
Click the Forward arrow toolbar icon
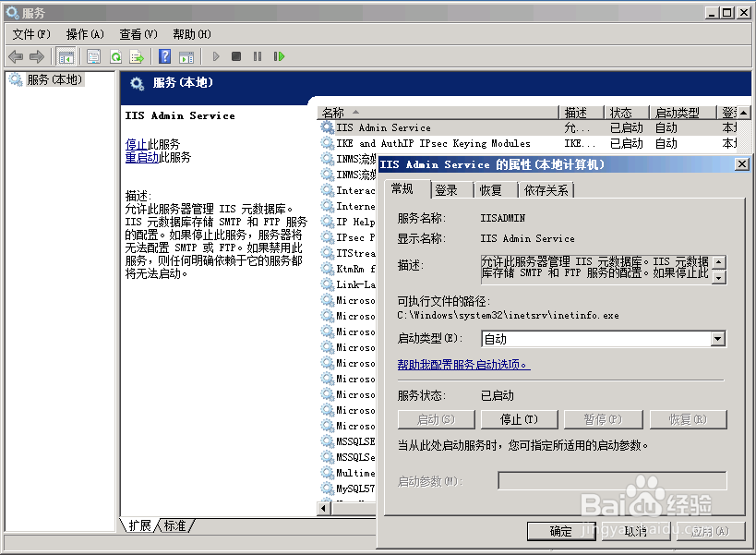37,57
